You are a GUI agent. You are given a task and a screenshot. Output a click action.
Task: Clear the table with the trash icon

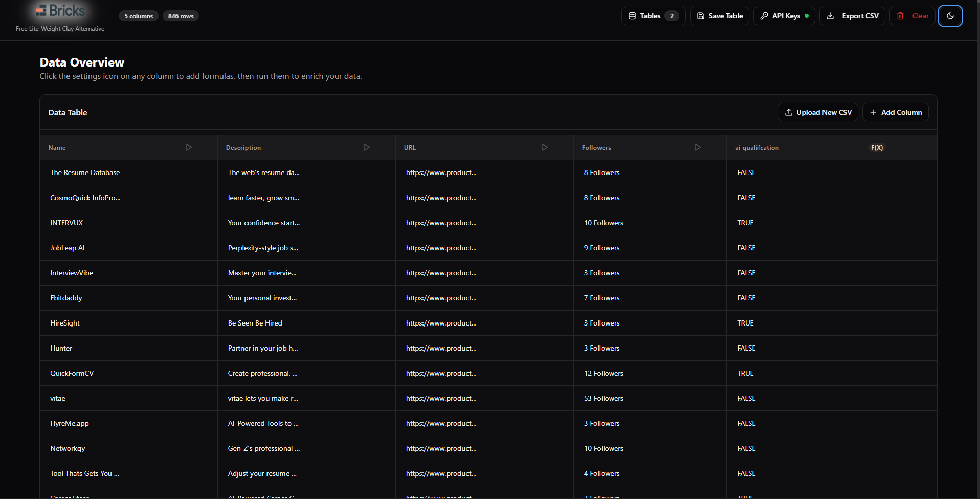coord(900,16)
